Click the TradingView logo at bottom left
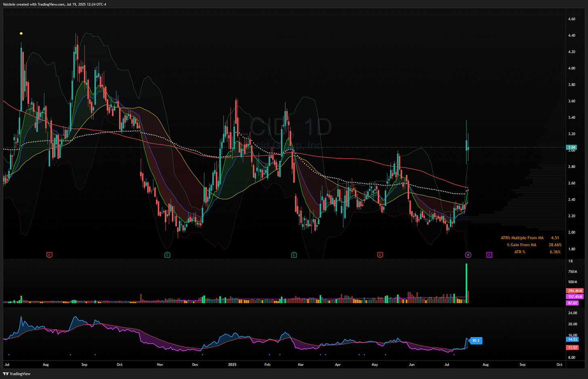The height and width of the screenshot is (379, 588). 17,374
